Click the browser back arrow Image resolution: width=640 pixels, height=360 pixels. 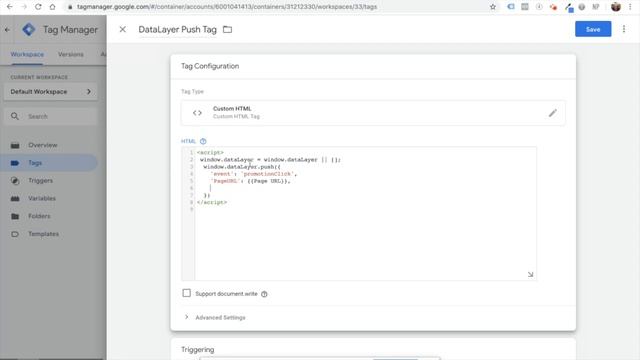9,7
